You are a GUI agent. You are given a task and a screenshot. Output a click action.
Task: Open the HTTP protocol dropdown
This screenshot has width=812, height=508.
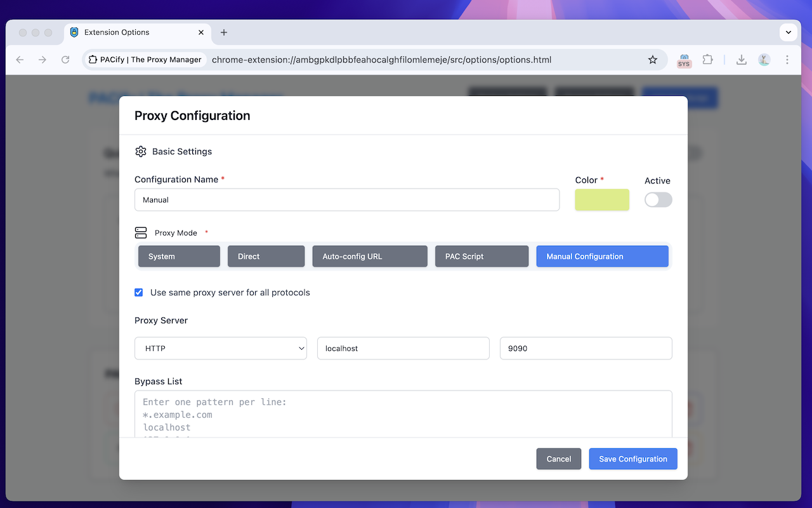pos(221,349)
